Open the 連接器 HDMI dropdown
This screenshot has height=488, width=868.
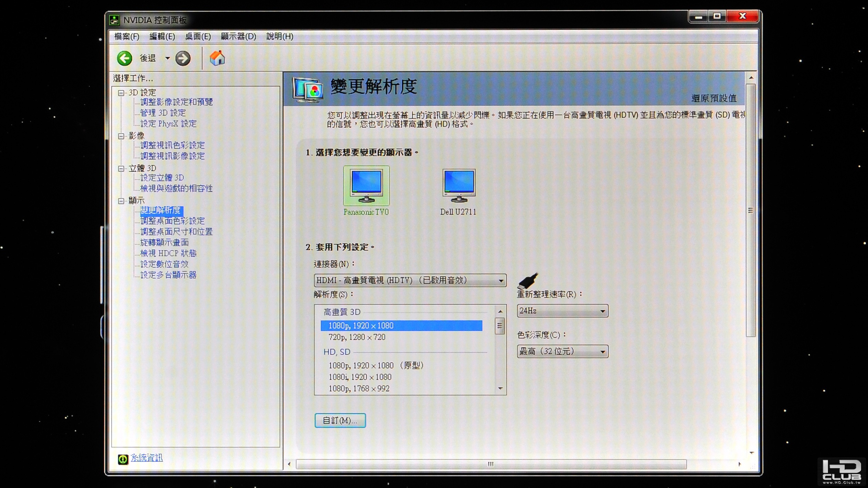coord(410,280)
